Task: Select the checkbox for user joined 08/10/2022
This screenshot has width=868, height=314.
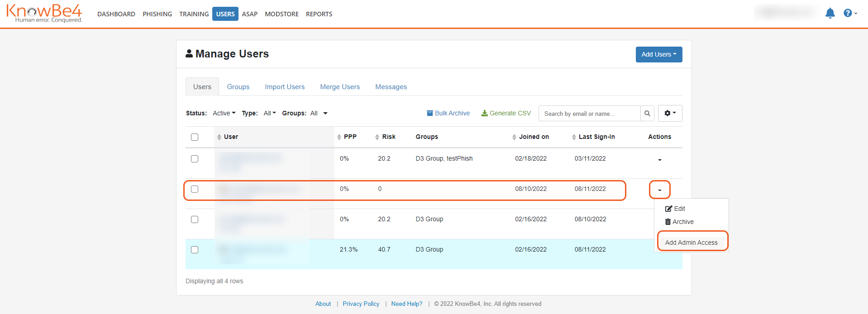Action: 195,189
